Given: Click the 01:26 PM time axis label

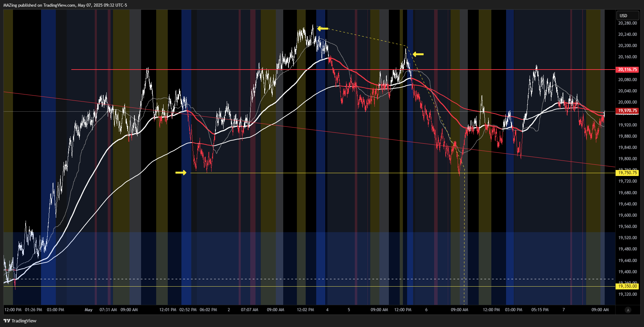Looking at the screenshot, I should click(33, 310).
